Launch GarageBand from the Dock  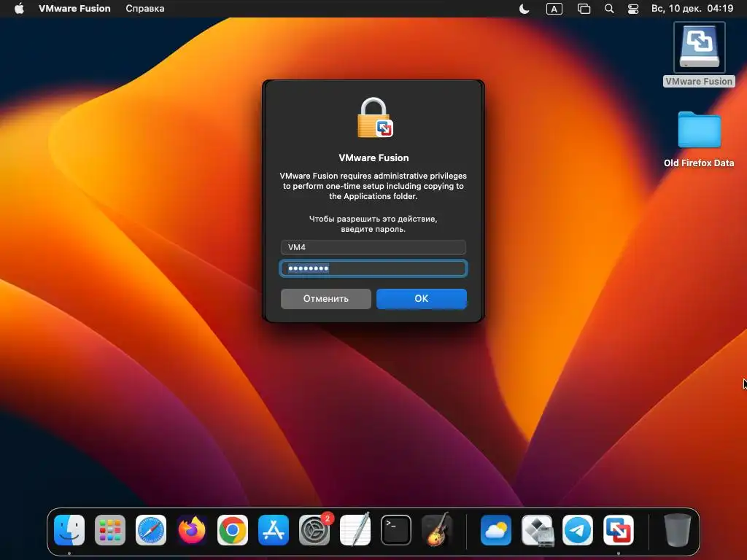click(437, 530)
